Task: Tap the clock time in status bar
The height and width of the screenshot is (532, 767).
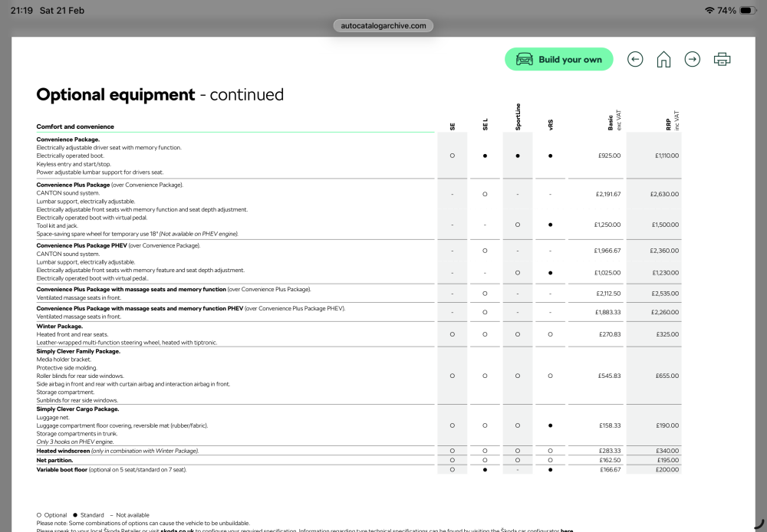Action: [x=21, y=10]
